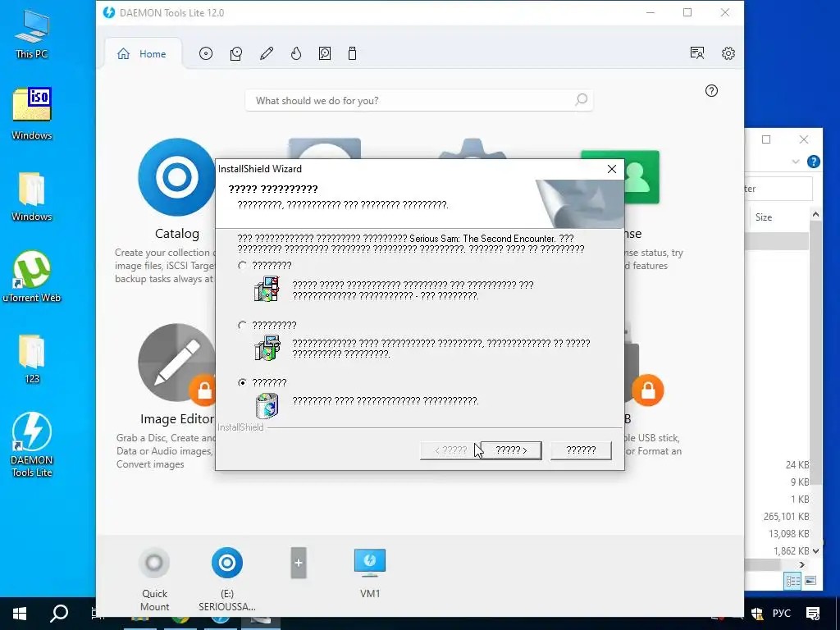Click Explorer's vertical scrollbar down arrow
Viewport: 840px width, 630px height.
(x=815, y=550)
